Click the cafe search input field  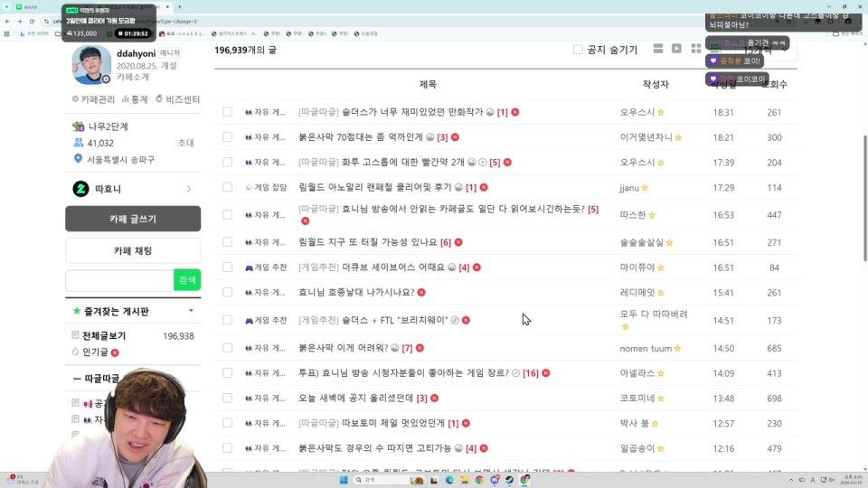[x=119, y=280]
